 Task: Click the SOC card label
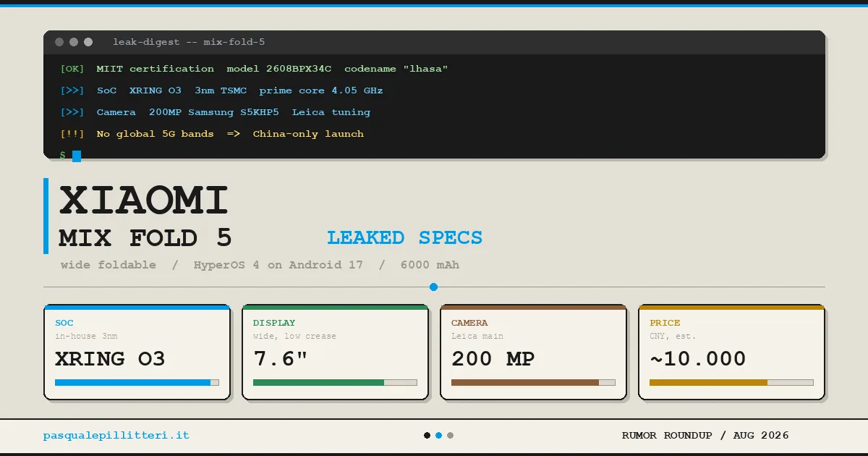pos(64,323)
